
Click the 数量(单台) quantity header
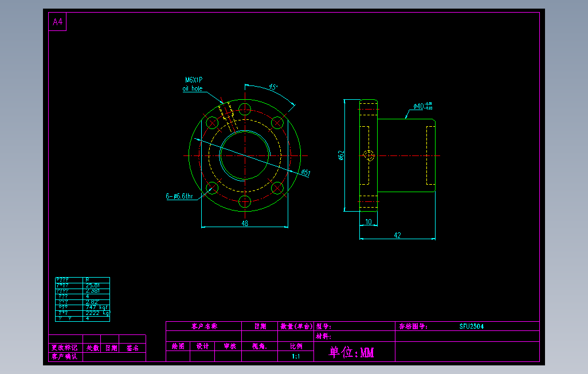296,326
